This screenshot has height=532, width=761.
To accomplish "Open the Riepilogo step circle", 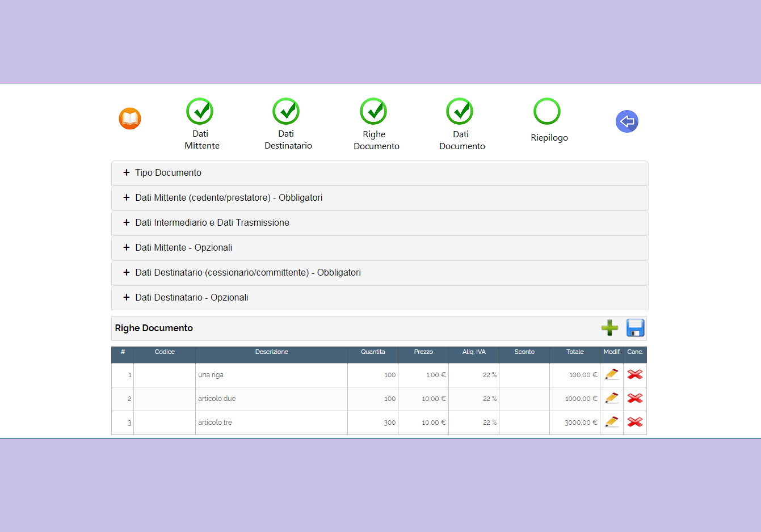I will pyautogui.click(x=547, y=111).
